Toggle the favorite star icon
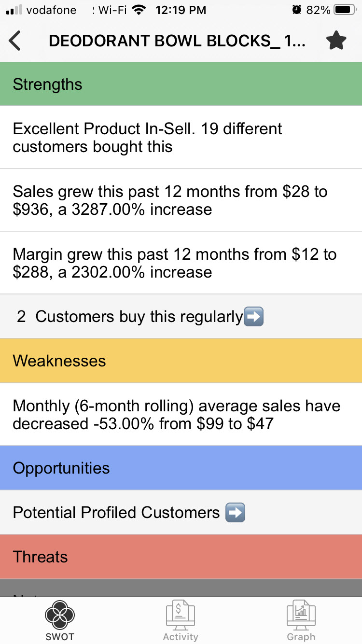This screenshot has height=644, width=362. (336, 41)
